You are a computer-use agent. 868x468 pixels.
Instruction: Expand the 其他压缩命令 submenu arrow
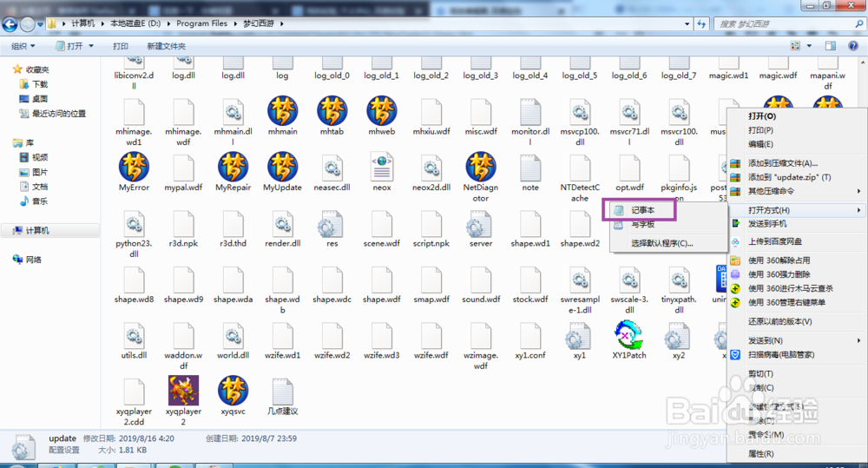click(858, 191)
